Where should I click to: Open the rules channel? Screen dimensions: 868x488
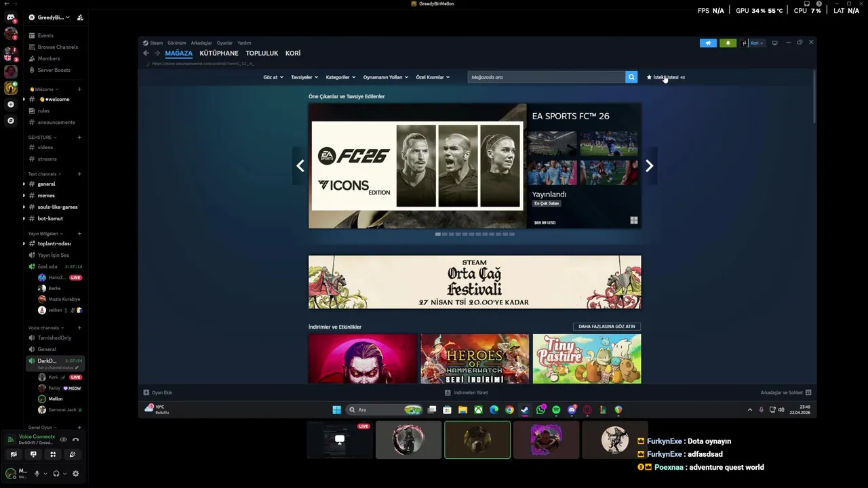pos(39,110)
